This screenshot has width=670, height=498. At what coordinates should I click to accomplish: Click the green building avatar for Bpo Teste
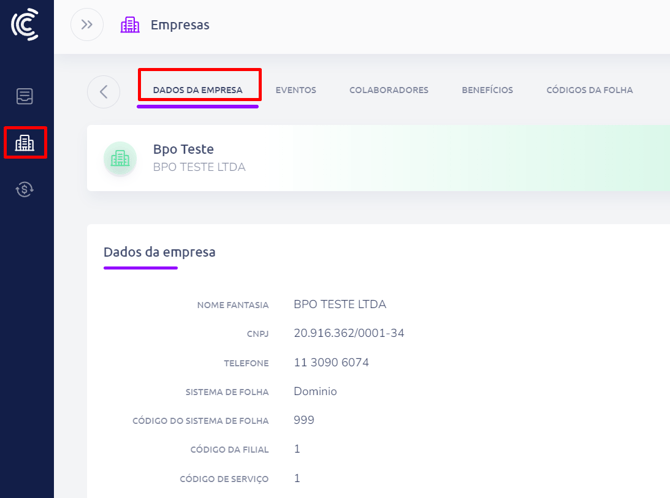(x=120, y=158)
